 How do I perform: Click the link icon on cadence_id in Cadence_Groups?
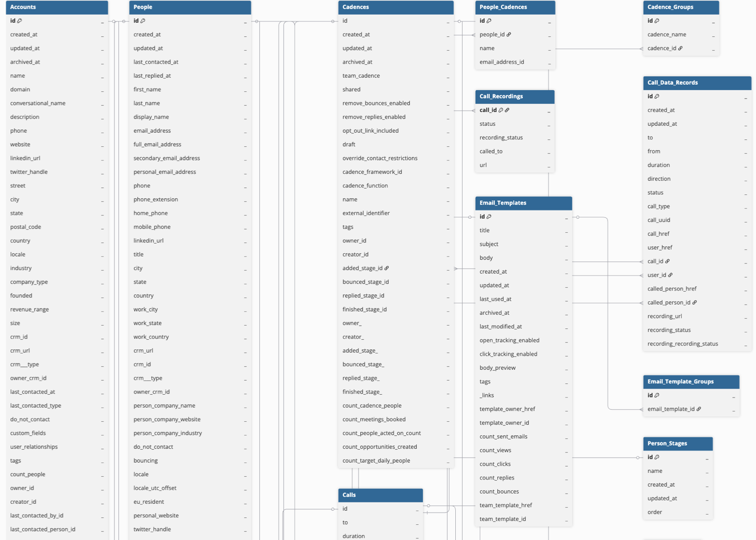pyautogui.click(x=680, y=48)
